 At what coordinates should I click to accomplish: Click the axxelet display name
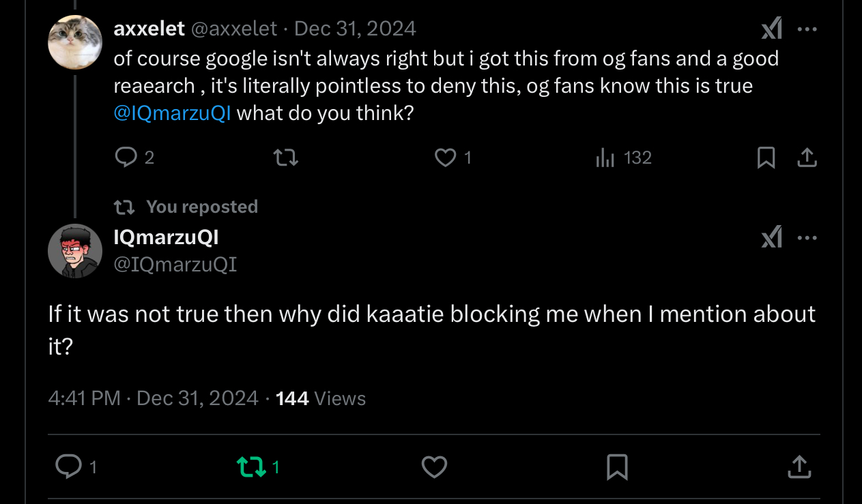pos(149,28)
